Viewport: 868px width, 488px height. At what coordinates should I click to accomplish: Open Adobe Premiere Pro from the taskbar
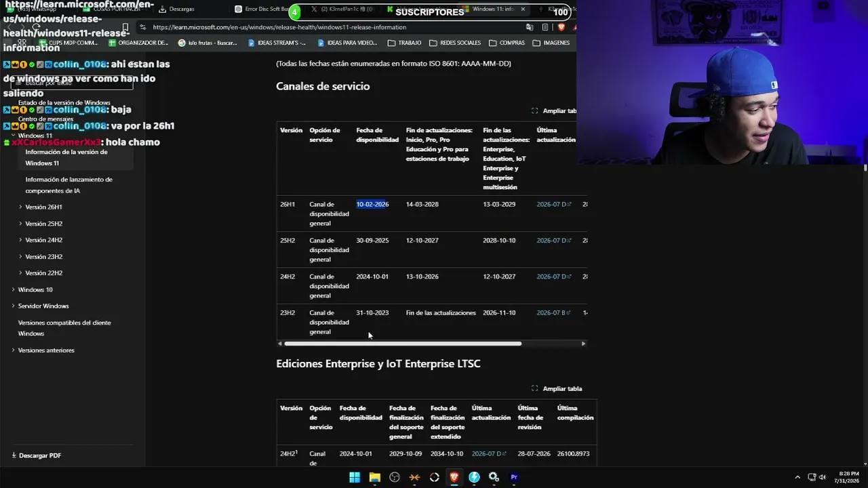coord(514,477)
